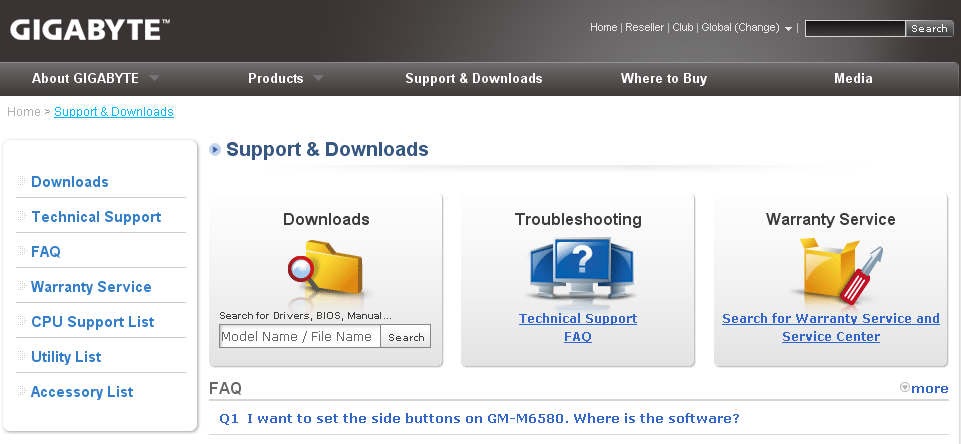
Task: Open Utility List in the sidebar
Action: [x=66, y=357]
